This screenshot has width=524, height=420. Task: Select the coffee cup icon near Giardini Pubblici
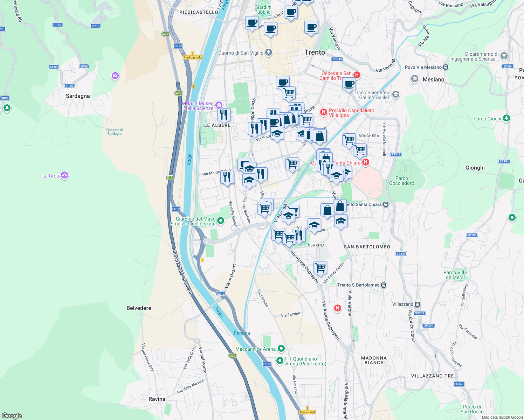[x=291, y=13]
